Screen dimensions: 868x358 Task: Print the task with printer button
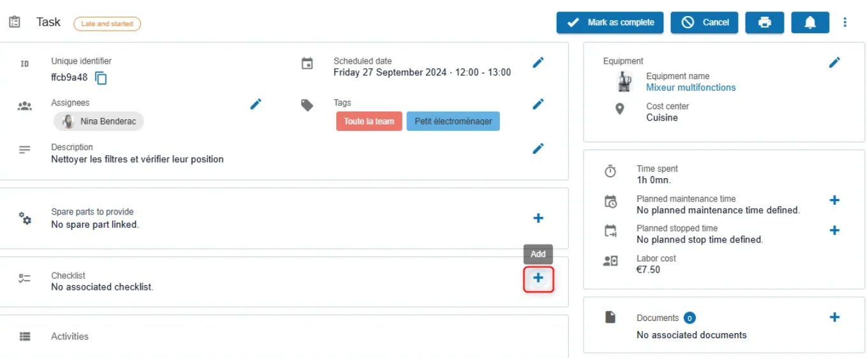coord(765,22)
